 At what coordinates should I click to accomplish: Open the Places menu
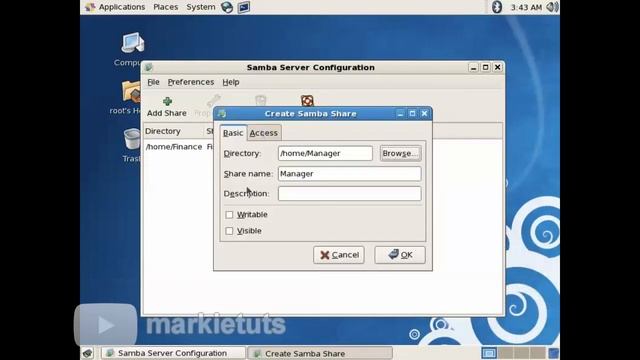click(166, 7)
